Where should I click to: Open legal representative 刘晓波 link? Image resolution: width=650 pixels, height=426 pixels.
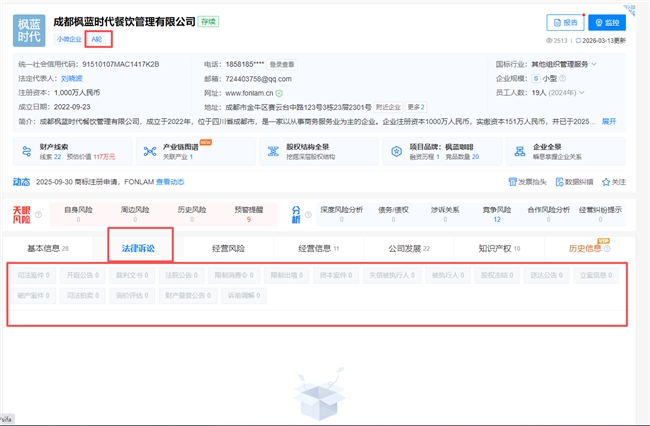[72, 78]
